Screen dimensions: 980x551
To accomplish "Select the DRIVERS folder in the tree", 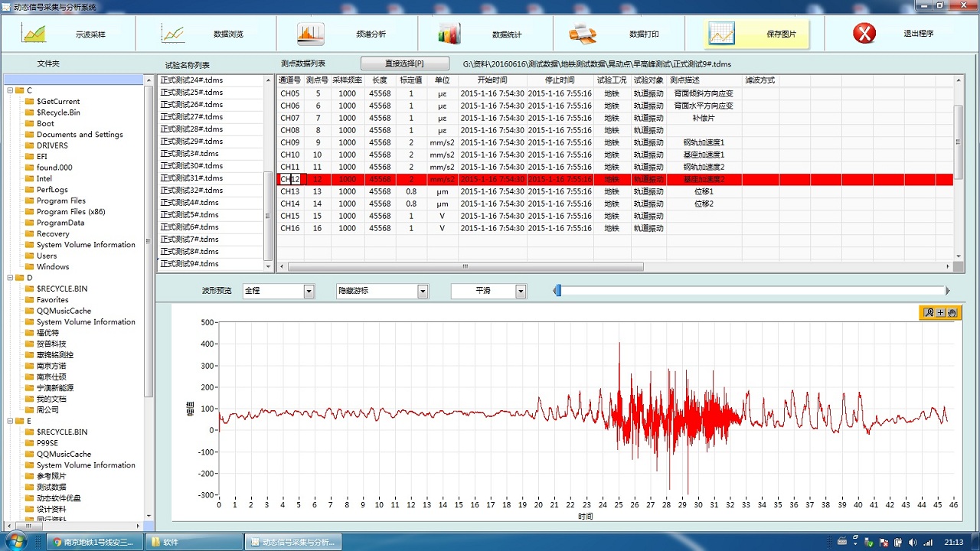I will pos(52,145).
